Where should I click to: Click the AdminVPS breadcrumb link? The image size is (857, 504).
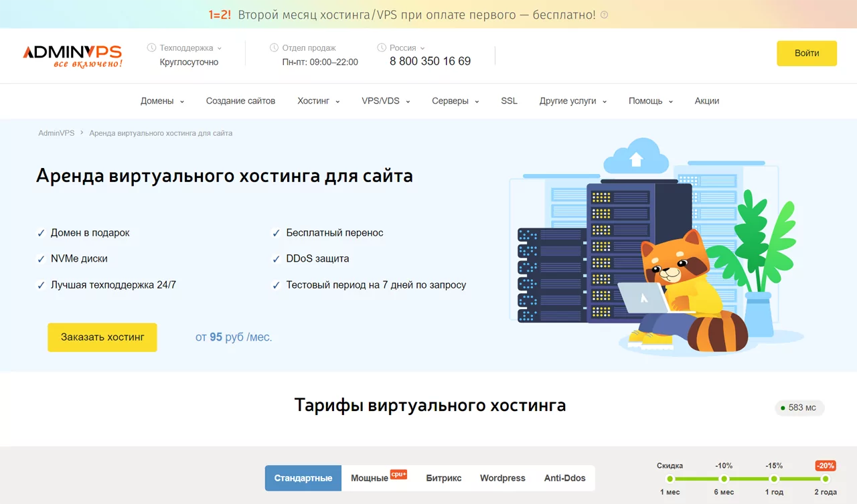(56, 133)
